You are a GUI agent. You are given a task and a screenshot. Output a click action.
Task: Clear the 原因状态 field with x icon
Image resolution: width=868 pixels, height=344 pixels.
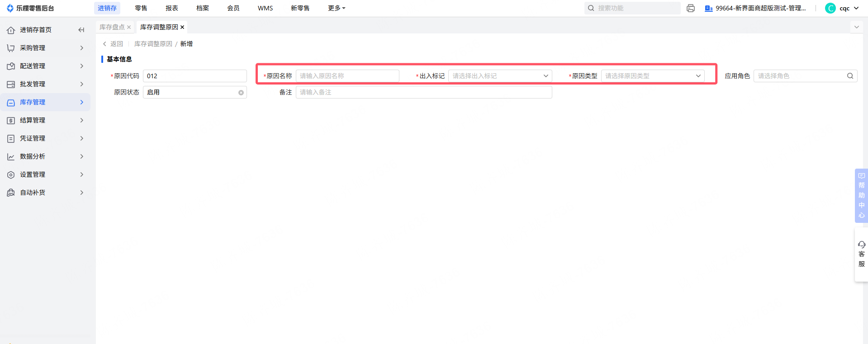[x=241, y=93]
